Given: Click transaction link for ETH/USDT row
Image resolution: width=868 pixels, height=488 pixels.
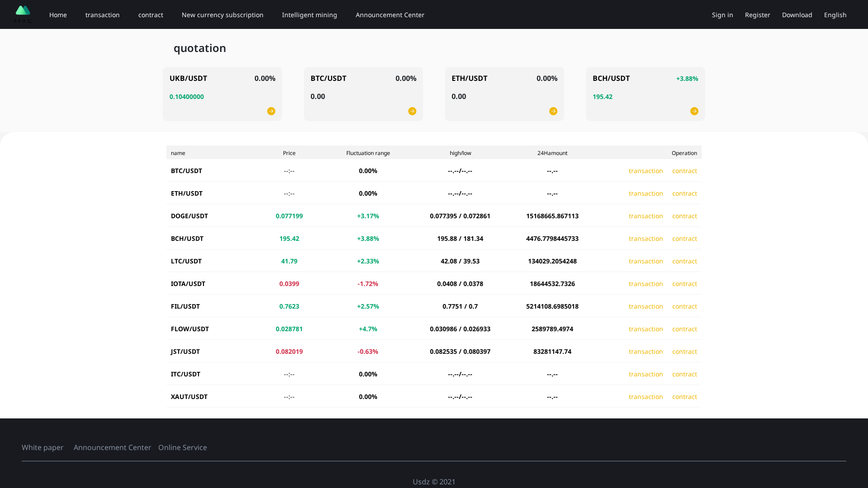Looking at the screenshot, I should 646,193.
